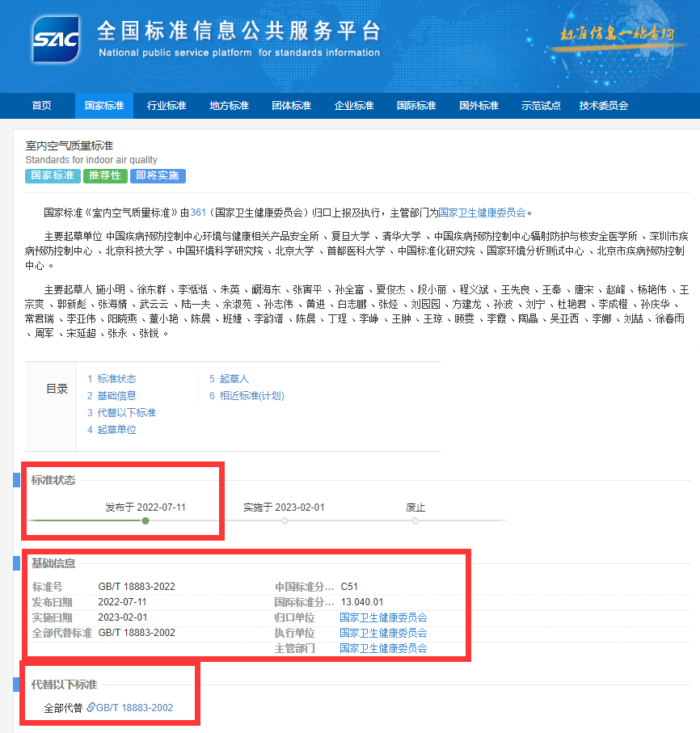
Task: Switch to the 团体标准 tab
Action: tap(291, 105)
